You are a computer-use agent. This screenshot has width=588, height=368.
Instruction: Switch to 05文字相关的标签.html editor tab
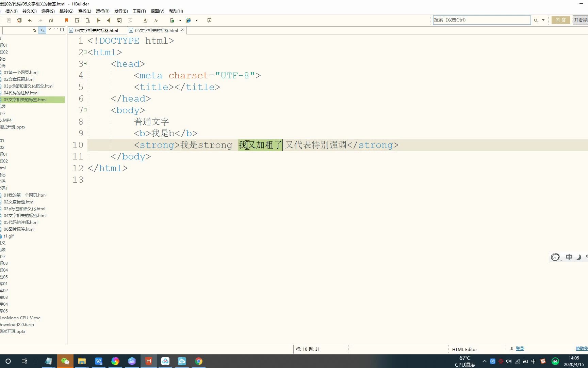(156, 30)
